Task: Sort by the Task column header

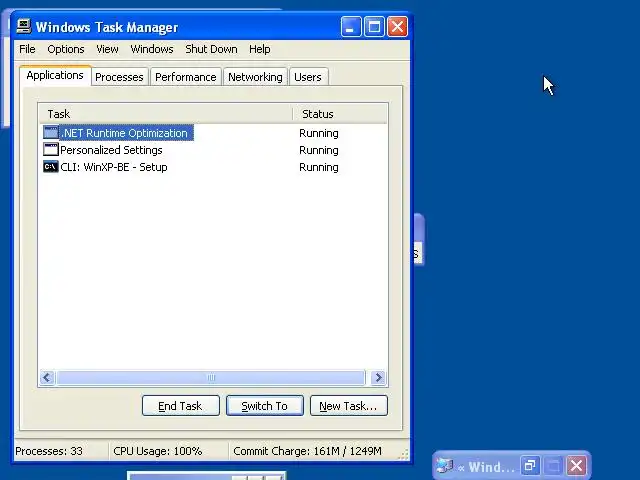Action: [x=165, y=114]
